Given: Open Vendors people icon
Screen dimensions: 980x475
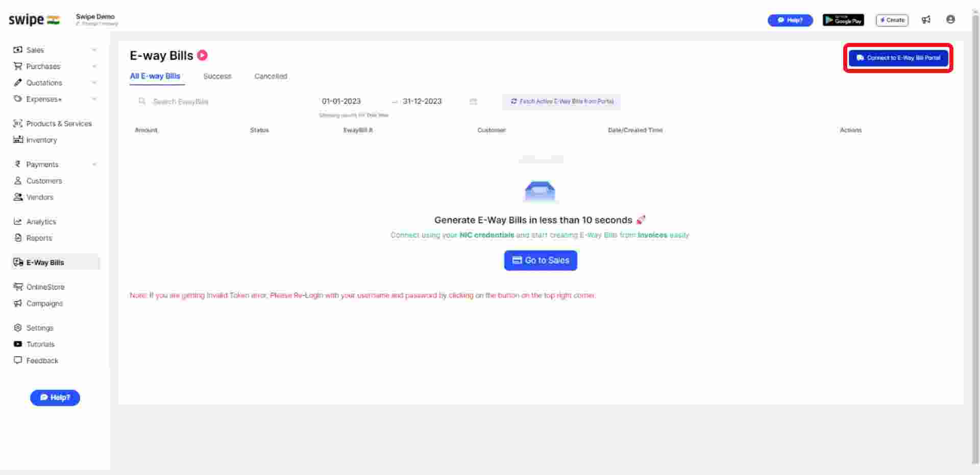Looking at the screenshot, I should pos(18,197).
